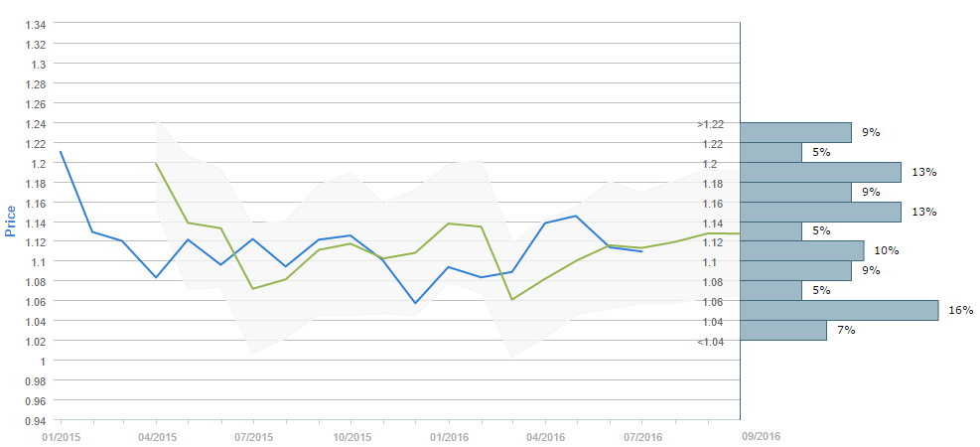Click the 07/2015 x-axis label
Image resolution: width=980 pixels, height=447 pixels.
pos(253,436)
